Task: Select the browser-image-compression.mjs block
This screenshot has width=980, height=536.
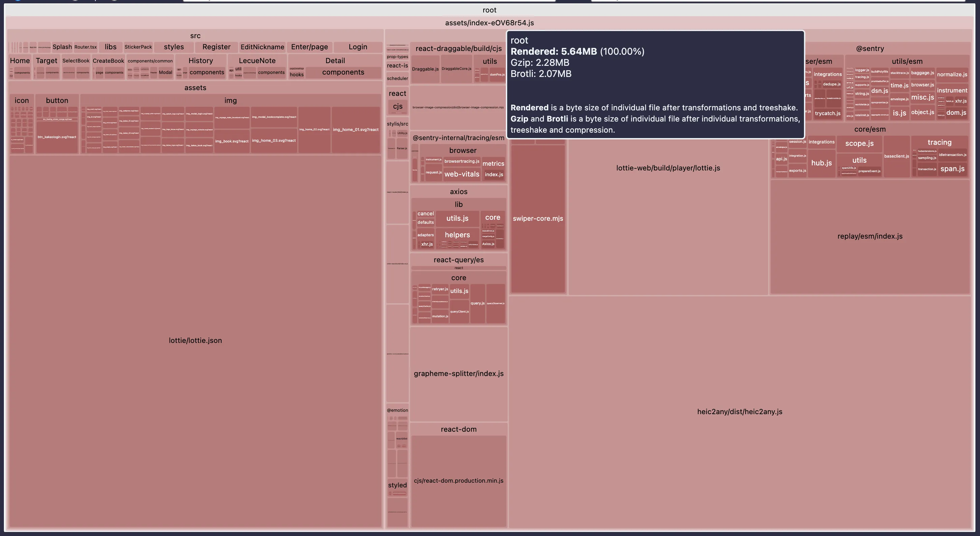Action: 458,107
